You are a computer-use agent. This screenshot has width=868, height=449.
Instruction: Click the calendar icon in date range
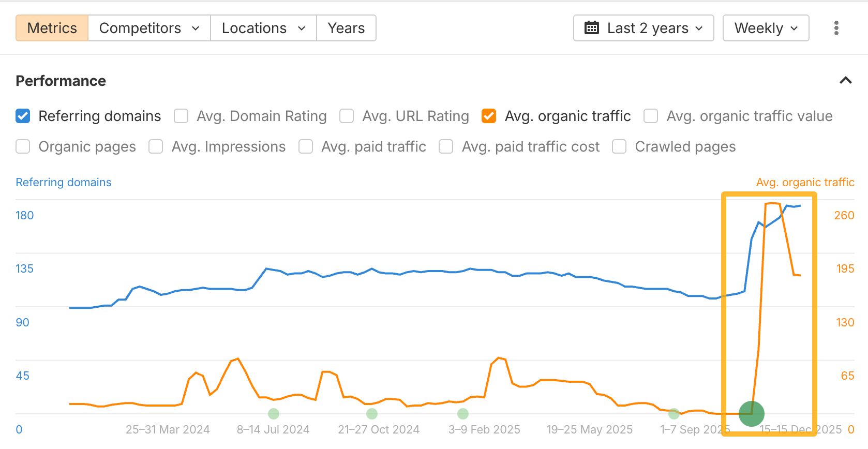(x=591, y=28)
